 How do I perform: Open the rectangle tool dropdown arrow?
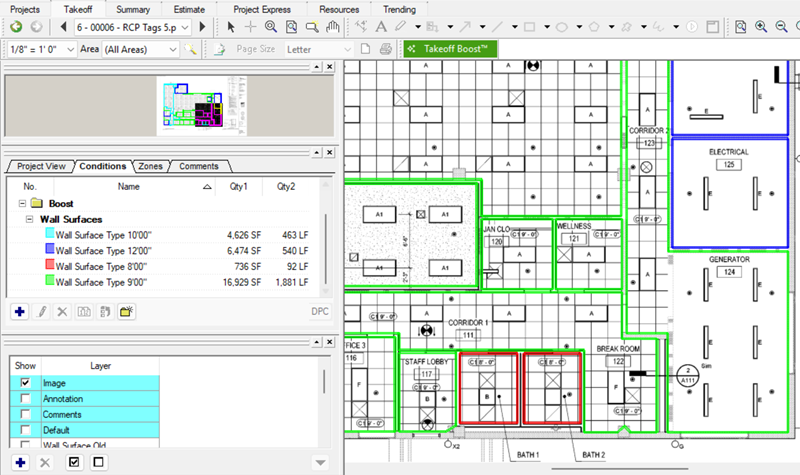pos(546,27)
